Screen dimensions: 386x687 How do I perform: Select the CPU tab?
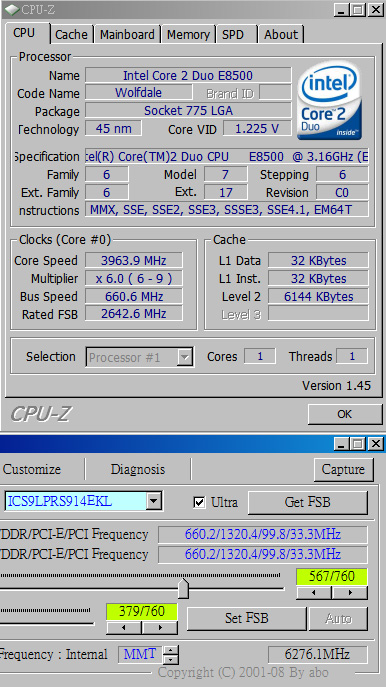coord(27,33)
